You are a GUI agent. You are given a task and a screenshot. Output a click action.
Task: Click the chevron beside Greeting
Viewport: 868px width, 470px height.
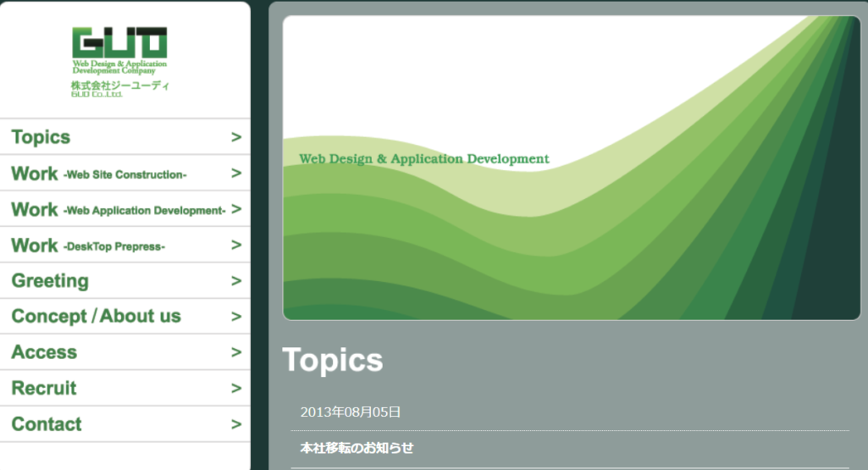235,281
